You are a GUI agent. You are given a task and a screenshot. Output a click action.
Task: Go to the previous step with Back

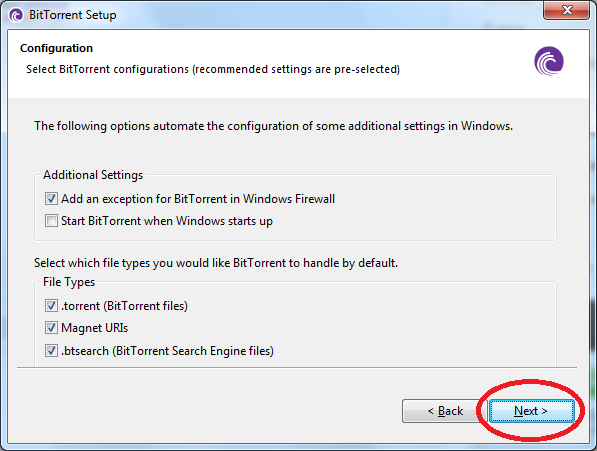click(x=445, y=411)
